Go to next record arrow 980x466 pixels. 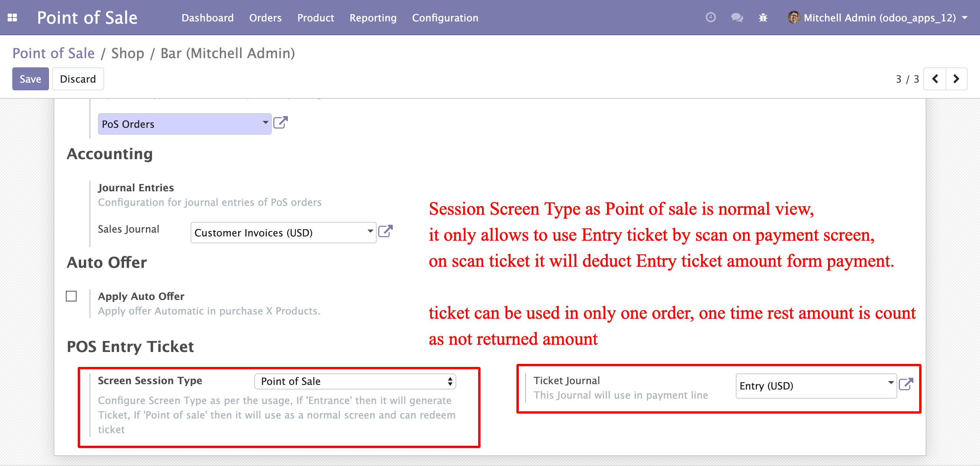pos(956,79)
